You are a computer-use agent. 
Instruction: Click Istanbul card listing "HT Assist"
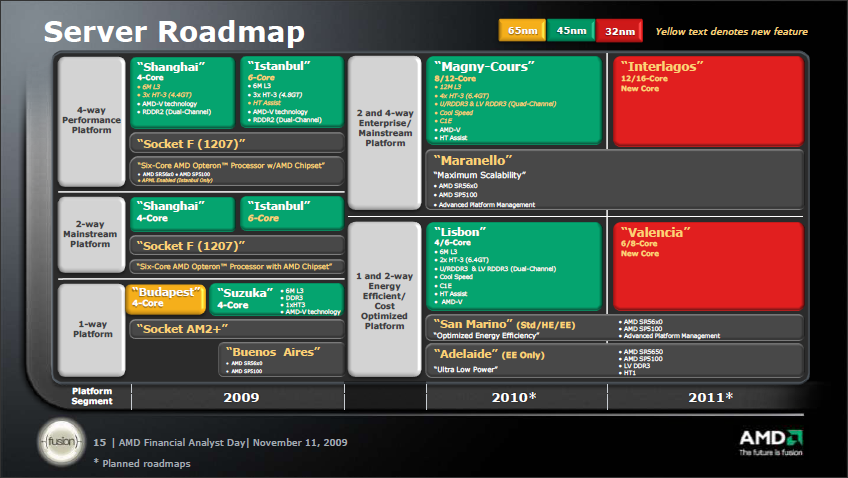click(x=292, y=92)
